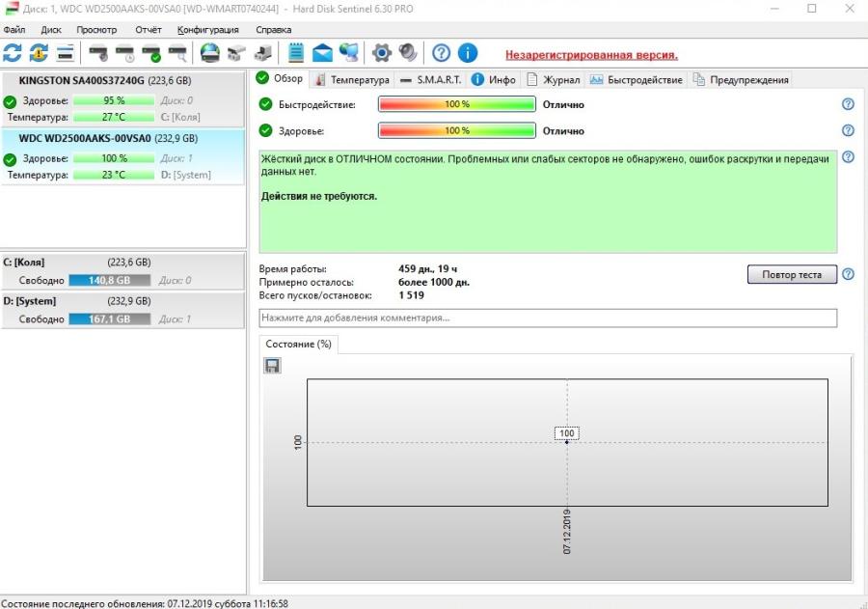Click the disk with green checkmark icon
The width and height of the screenshot is (868, 609).
pos(151,53)
